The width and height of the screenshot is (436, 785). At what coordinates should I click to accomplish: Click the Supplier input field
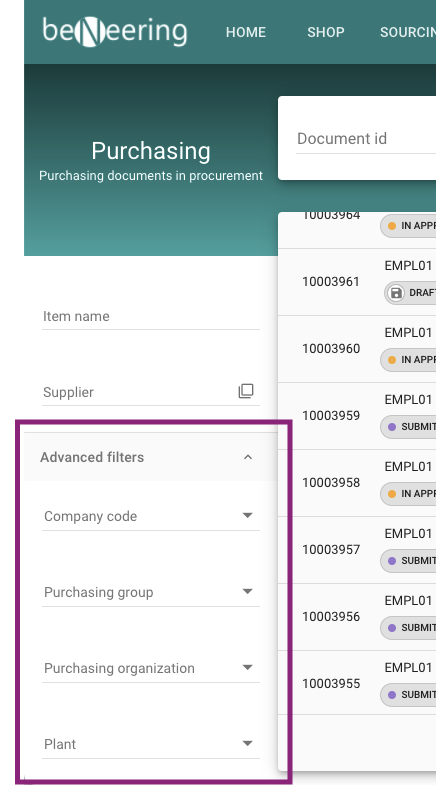139,392
